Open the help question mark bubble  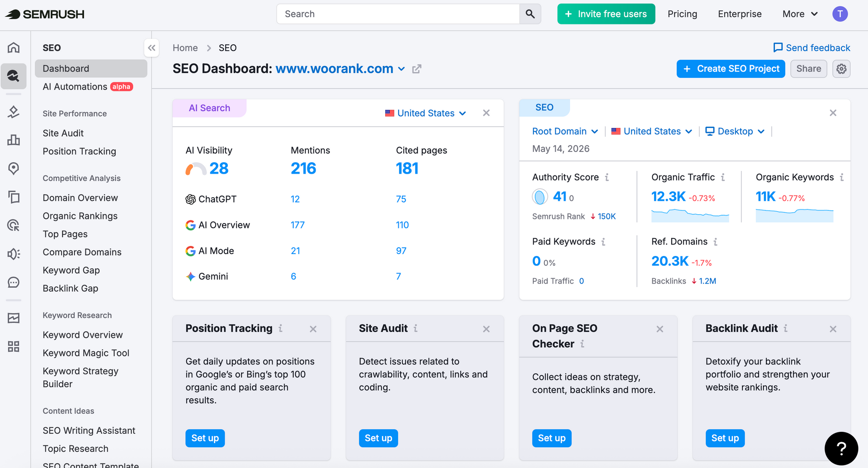[x=841, y=449]
